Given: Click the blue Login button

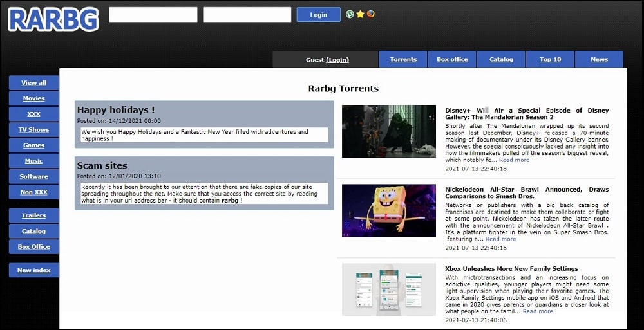Looking at the screenshot, I should [x=318, y=15].
